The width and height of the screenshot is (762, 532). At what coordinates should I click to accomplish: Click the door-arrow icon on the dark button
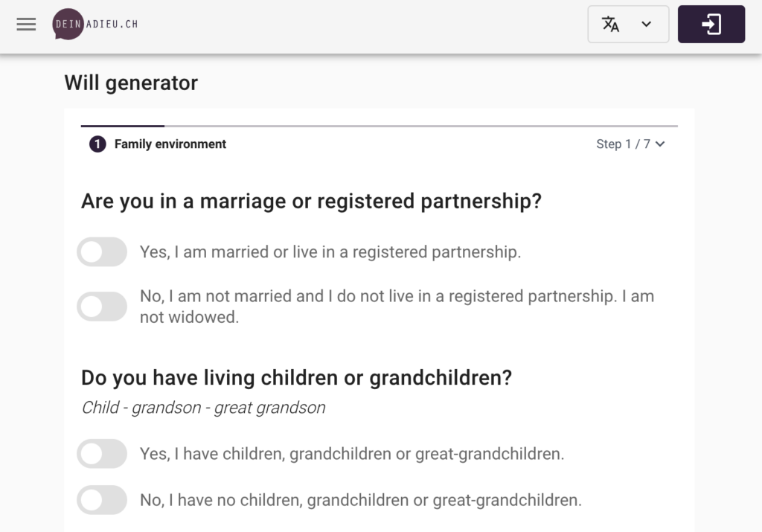pyautogui.click(x=711, y=24)
